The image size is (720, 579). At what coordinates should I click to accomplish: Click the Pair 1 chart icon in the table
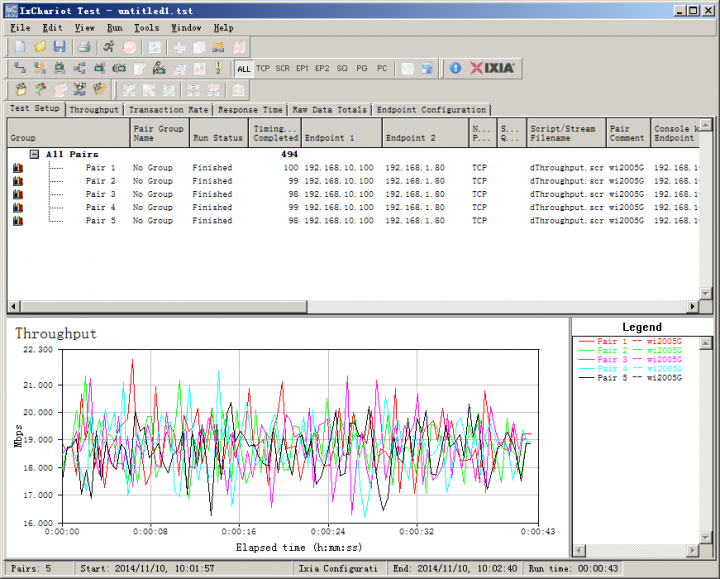click(x=18, y=168)
